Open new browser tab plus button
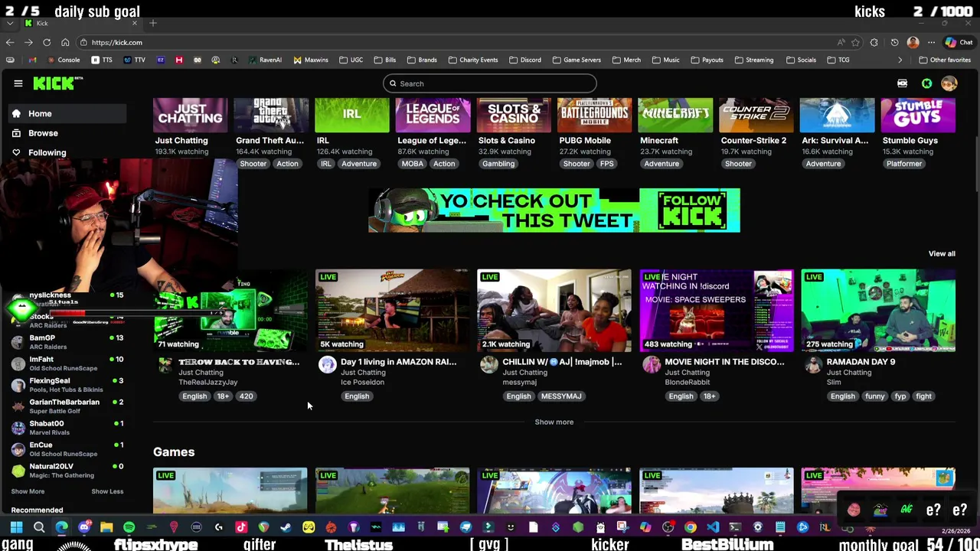This screenshot has height=551, width=980. pos(153,24)
